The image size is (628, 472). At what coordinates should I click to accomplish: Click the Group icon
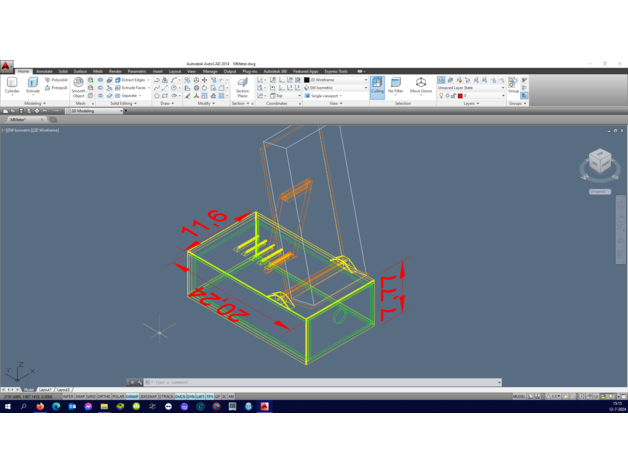(x=513, y=86)
